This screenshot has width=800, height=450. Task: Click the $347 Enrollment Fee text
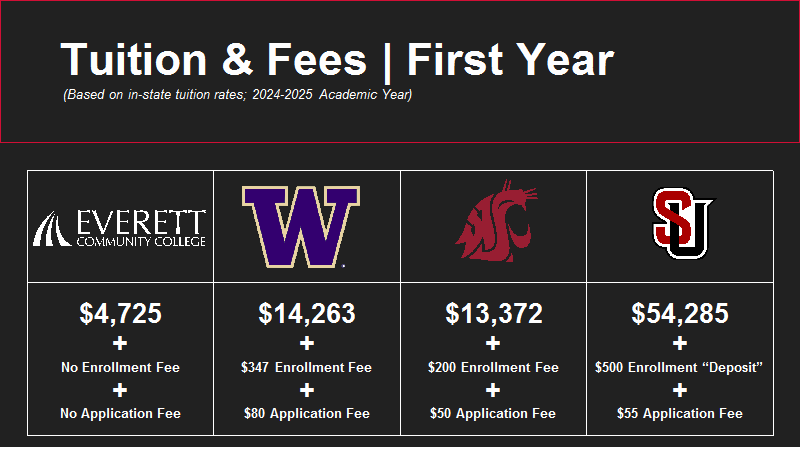point(306,367)
